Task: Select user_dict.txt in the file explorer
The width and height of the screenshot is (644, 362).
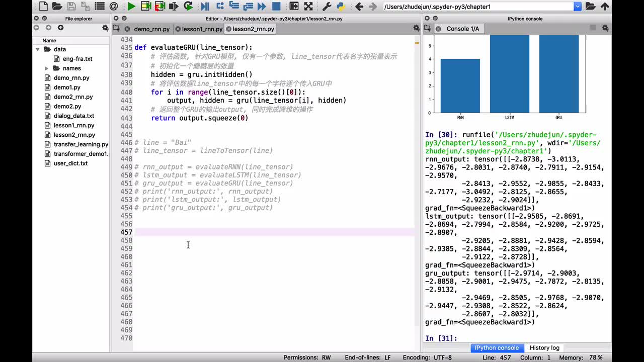Action: pos(70,163)
